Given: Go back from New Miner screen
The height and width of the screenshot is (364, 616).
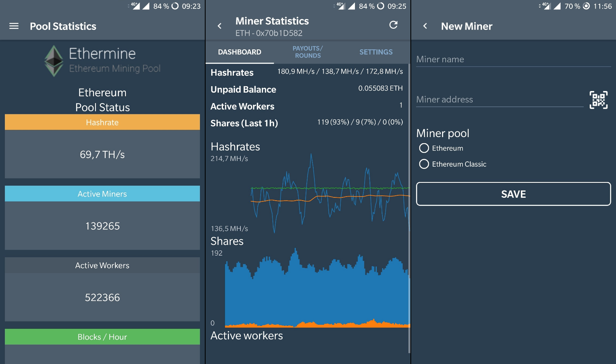Looking at the screenshot, I should coord(425,26).
